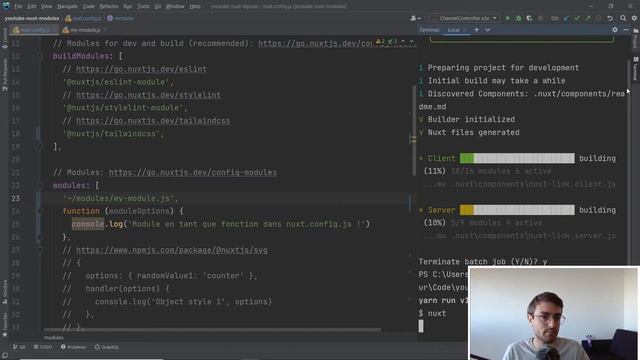Open Search Everywhere magnifier icon
The image size is (640, 360).
tap(623, 18)
